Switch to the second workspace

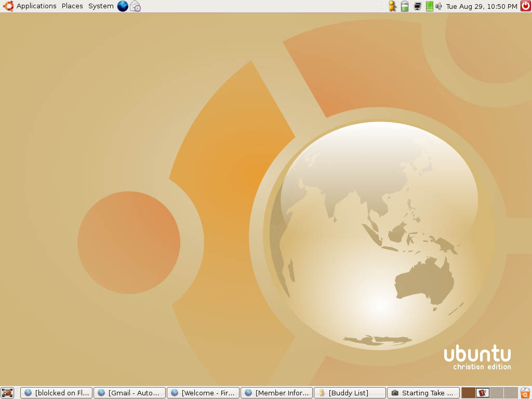(x=483, y=393)
